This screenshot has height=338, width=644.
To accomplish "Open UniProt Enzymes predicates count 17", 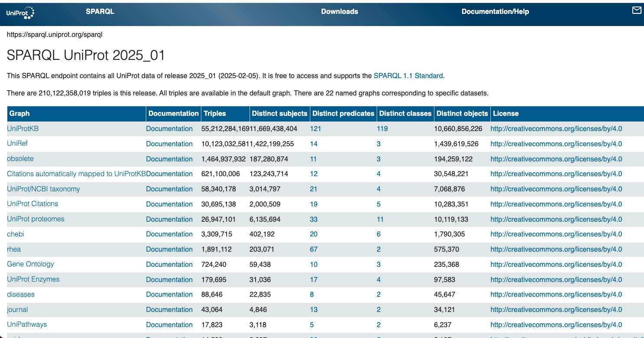I will [x=314, y=279].
